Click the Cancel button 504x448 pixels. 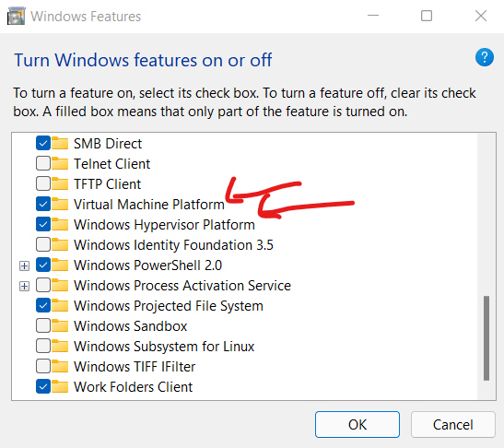(453, 425)
